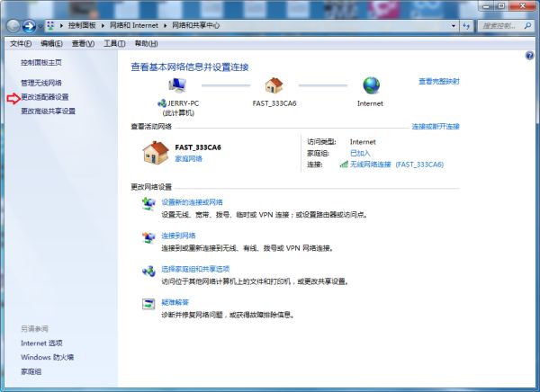Minimize the control panel window

click(486, 5)
